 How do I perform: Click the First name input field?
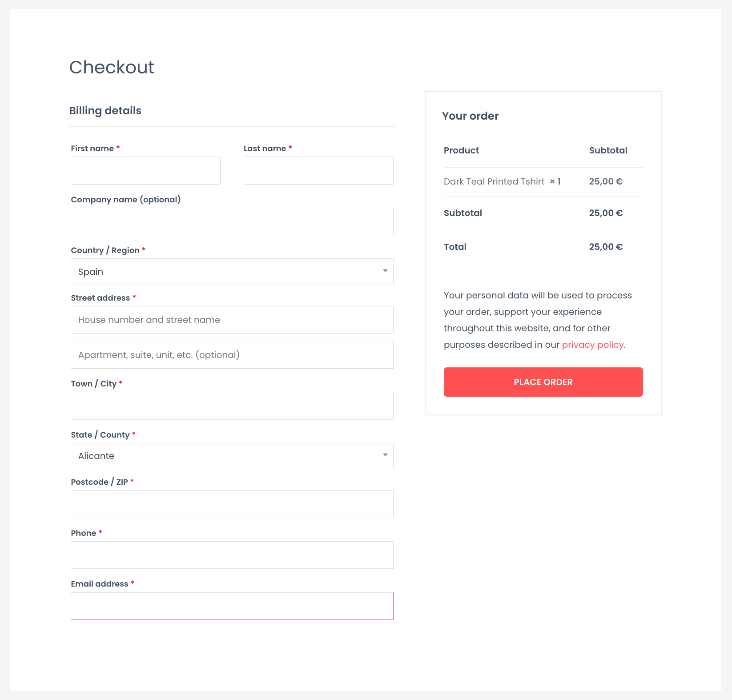click(x=145, y=170)
